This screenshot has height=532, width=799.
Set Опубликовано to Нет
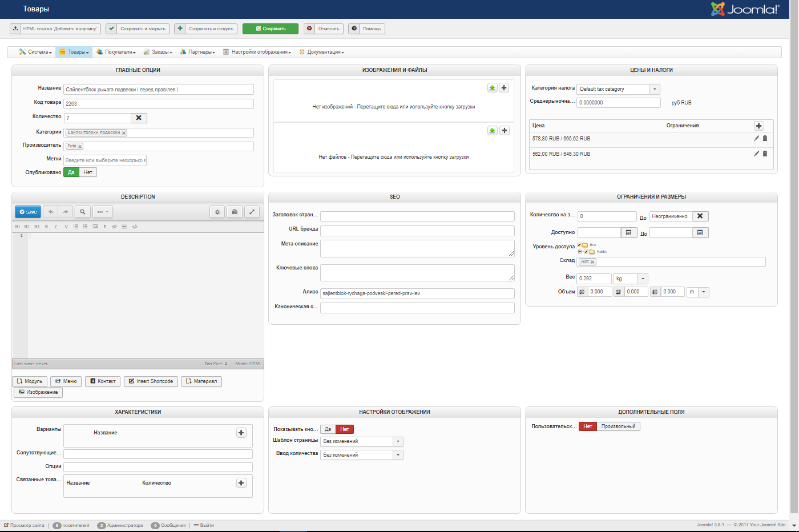(x=88, y=172)
